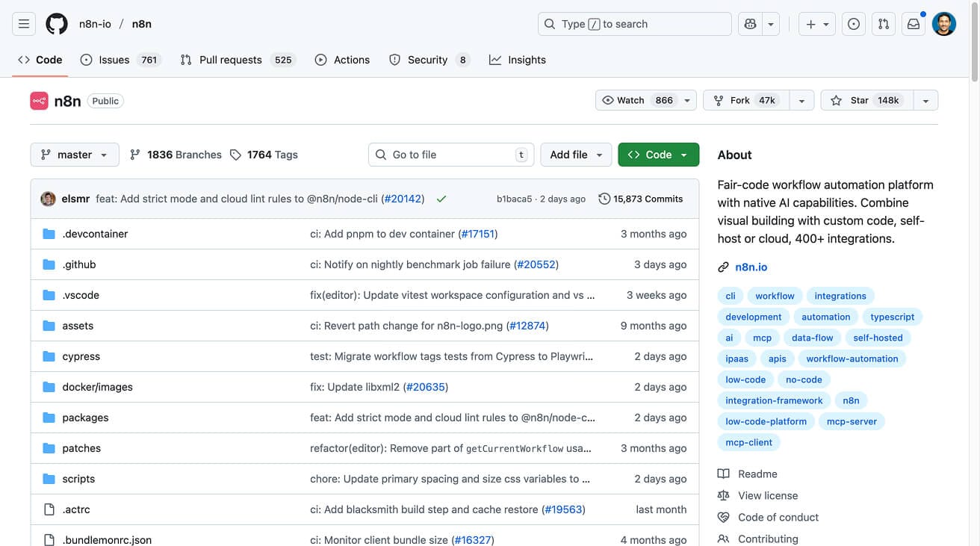This screenshot has width=980, height=546.
Task: Click elsmr's commit author avatar
Action: (x=48, y=199)
